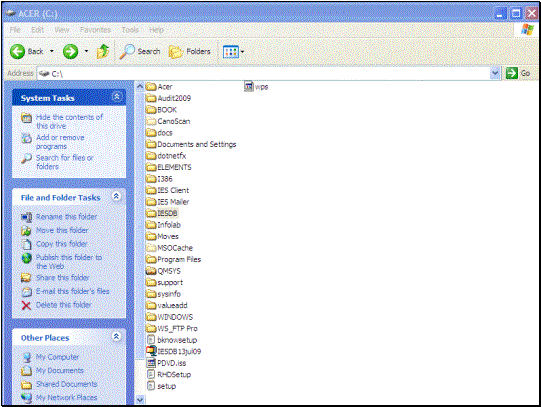Select the RHDSetup file icon
This screenshot has width=541, height=407.
[151, 374]
